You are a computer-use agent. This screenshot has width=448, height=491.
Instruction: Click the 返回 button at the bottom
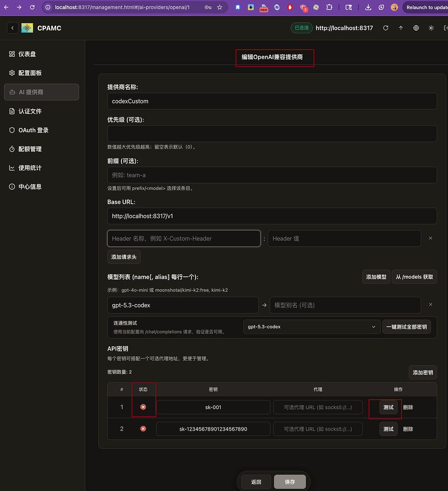[256, 482]
